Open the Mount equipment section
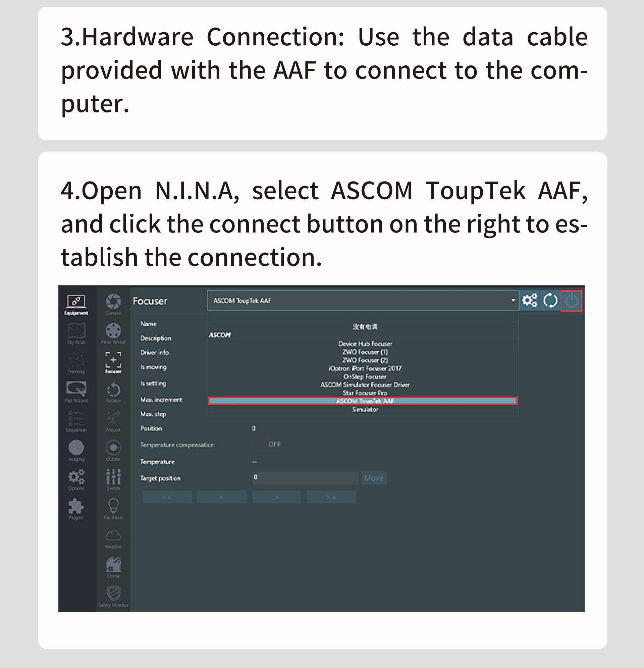644x668 pixels. pyautogui.click(x=113, y=421)
